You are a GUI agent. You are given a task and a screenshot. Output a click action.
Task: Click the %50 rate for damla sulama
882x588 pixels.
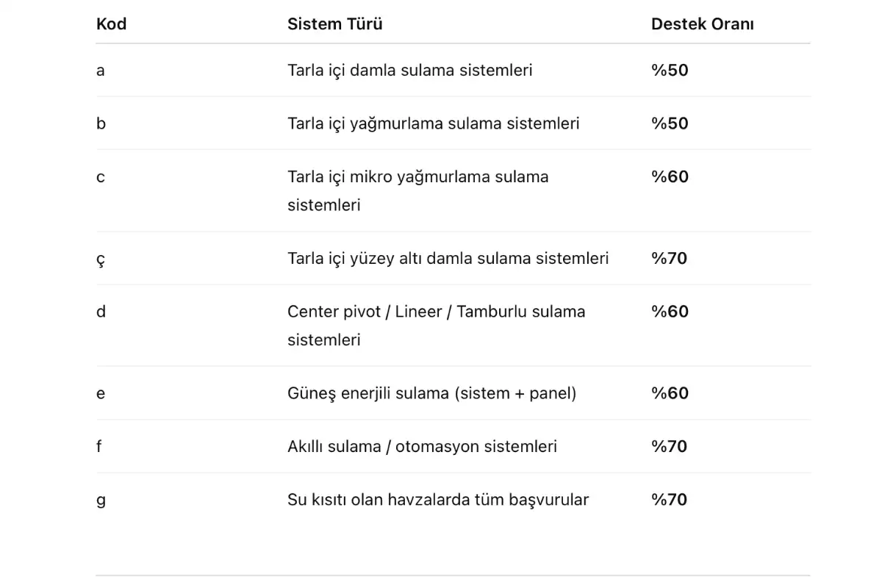click(670, 71)
